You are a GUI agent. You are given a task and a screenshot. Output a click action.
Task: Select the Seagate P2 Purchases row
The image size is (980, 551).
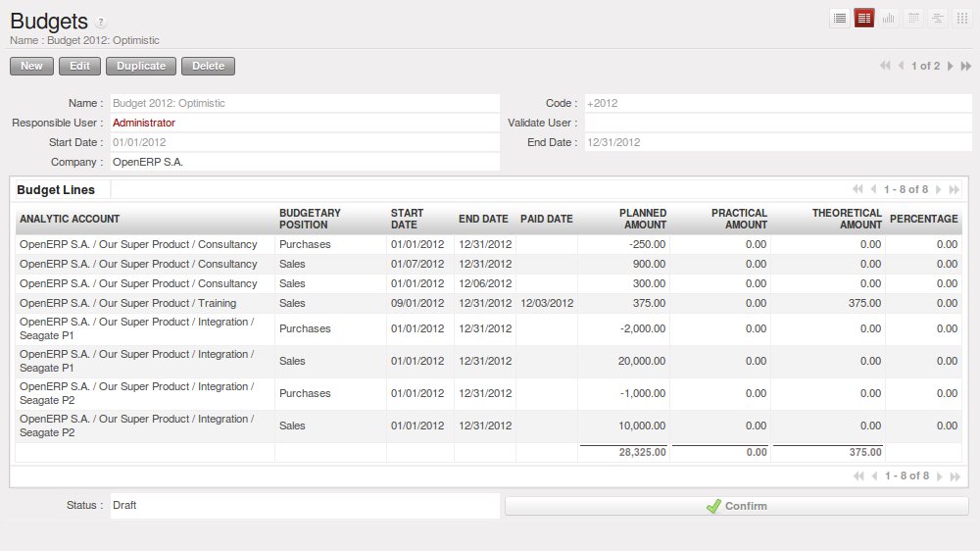pos(489,393)
